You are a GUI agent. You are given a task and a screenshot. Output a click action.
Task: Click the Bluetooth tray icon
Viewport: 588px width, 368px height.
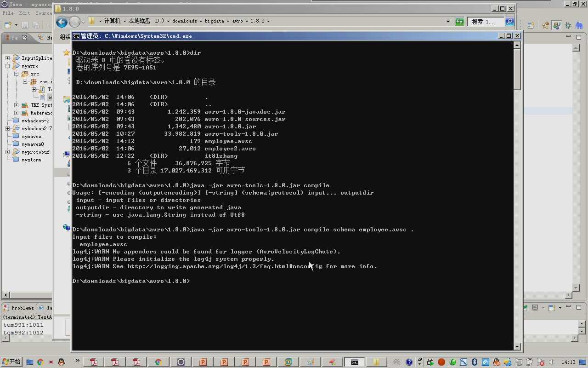click(x=475, y=362)
